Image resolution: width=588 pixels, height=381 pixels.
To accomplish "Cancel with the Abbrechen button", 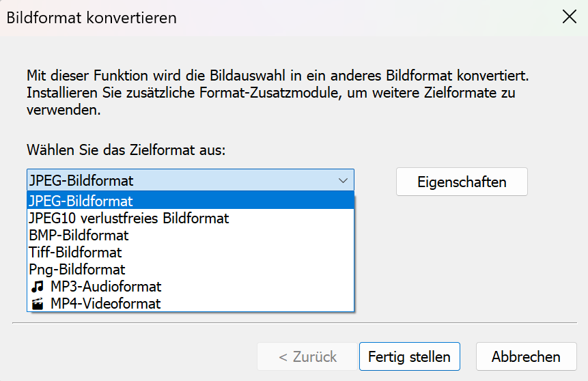I will pos(526,356).
